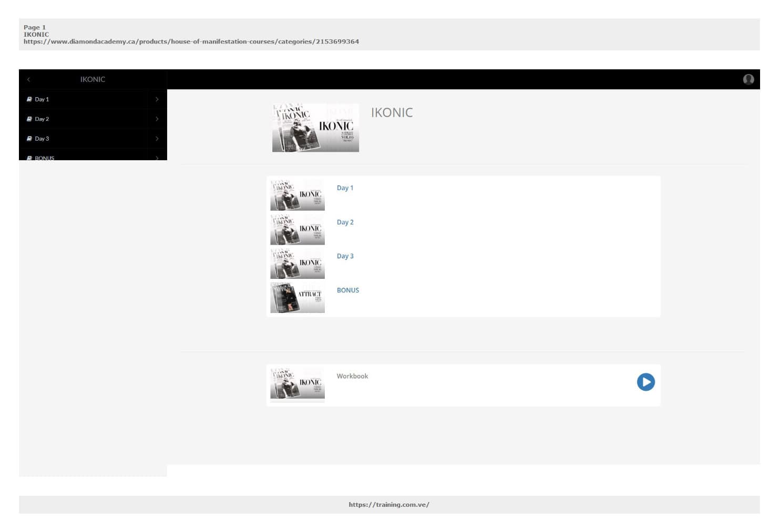This screenshot has width=779, height=532.
Task: Open the BONUS link in category list
Action: pos(347,290)
